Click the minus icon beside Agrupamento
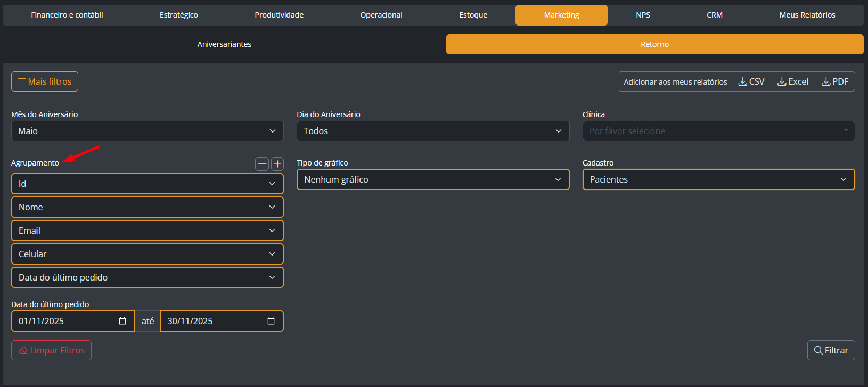This screenshot has width=868, height=387. tap(262, 164)
